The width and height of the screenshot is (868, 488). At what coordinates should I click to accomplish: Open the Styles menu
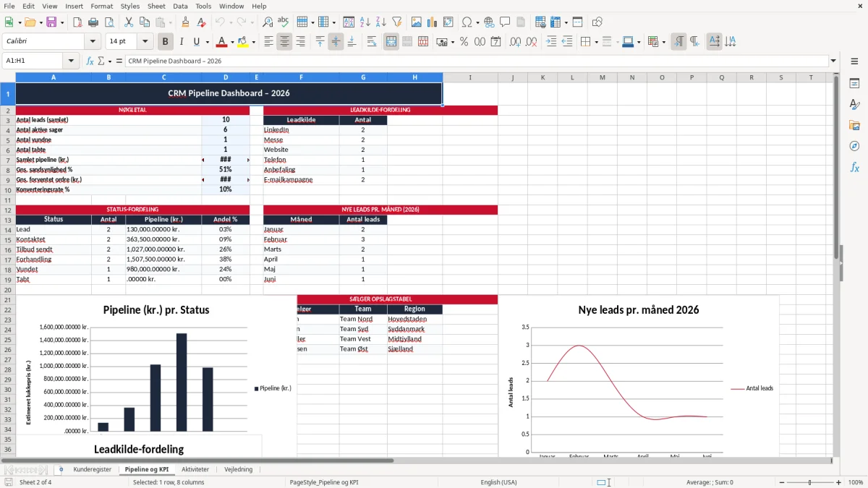pos(130,6)
